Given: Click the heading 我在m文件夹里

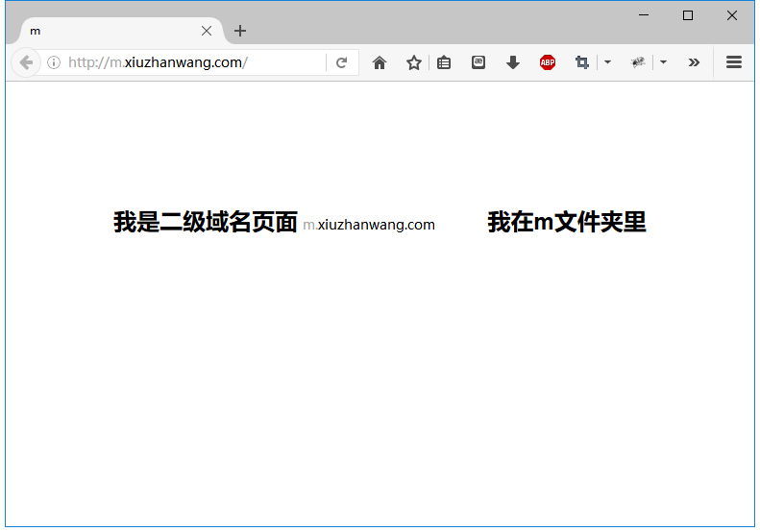Looking at the screenshot, I should pos(567,223).
